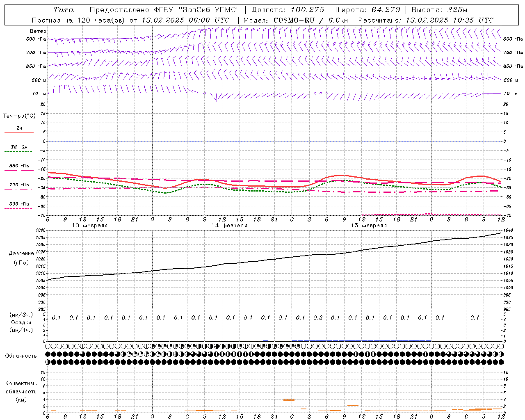Select the "Осадки" precipitation label
525x420 pixels.
[x=21, y=322]
